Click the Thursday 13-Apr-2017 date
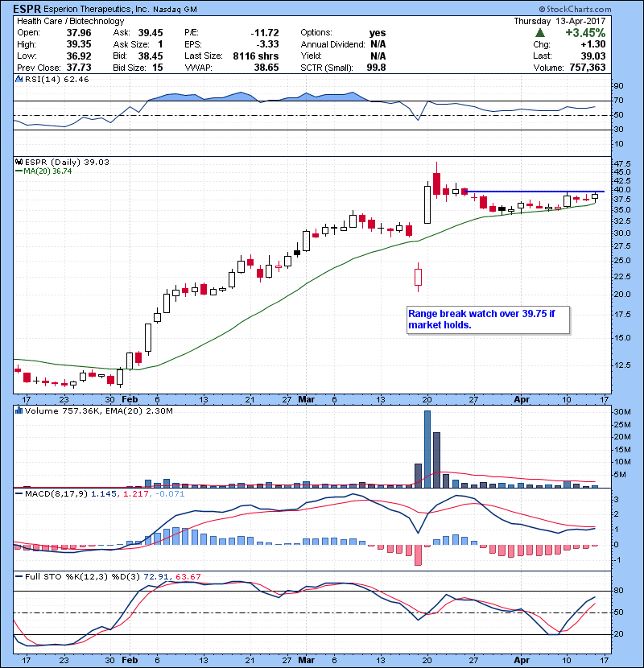The image size is (644, 668). pyautogui.click(x=559, y=21)
